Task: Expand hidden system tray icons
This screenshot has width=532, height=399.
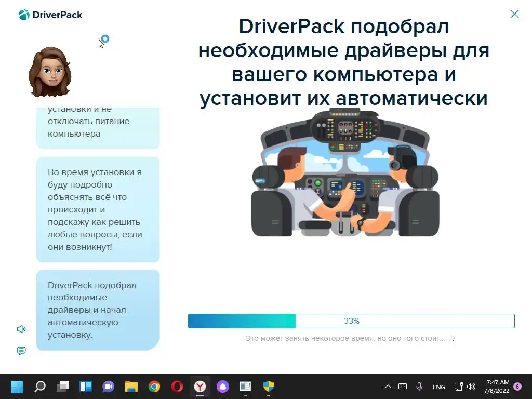Action: pyautogui.click(x=388, y=387)
